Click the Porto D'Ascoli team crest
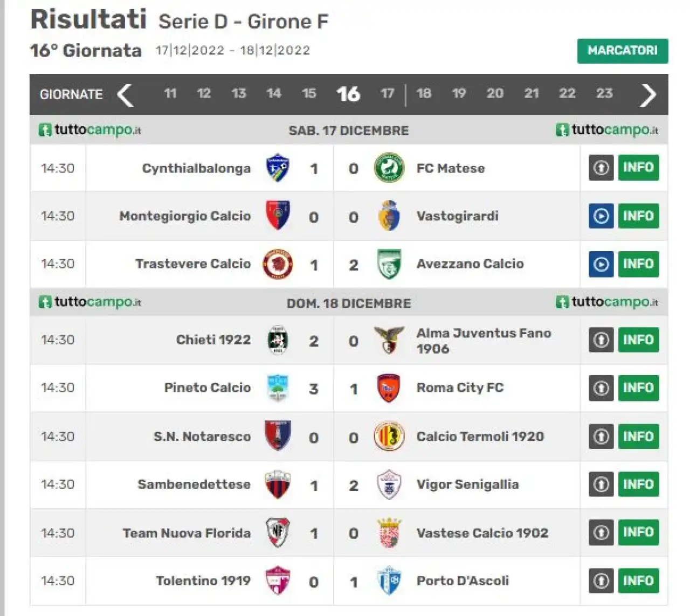Screen dimensions: 690x616 (x=389, y=580)
